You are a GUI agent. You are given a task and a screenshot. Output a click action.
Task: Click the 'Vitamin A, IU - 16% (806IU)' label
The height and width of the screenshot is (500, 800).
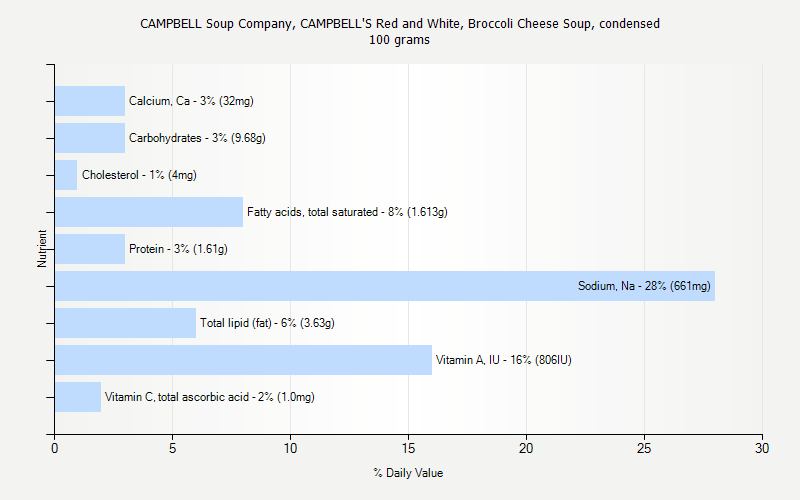coord(503,360)
